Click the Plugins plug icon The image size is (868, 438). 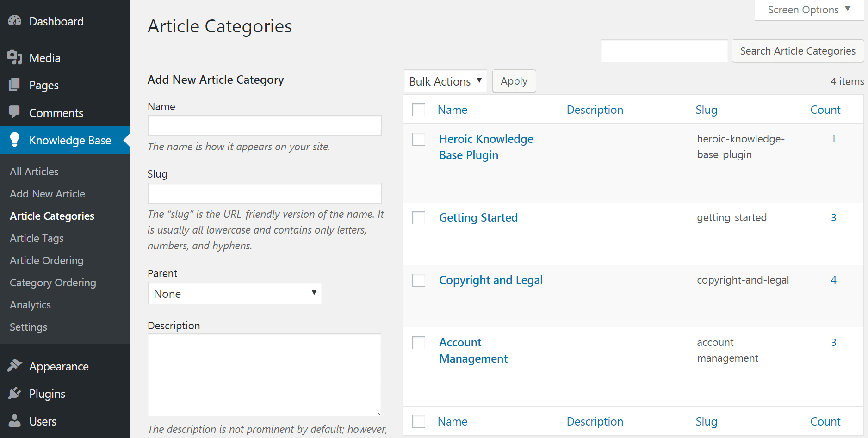point(15,394)
